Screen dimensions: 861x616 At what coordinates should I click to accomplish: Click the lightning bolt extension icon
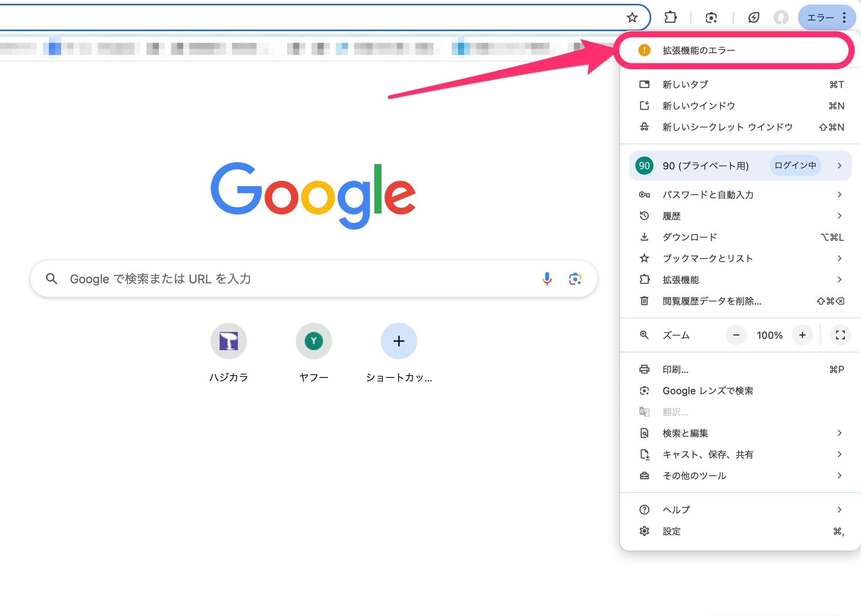[x=753, y=17]
